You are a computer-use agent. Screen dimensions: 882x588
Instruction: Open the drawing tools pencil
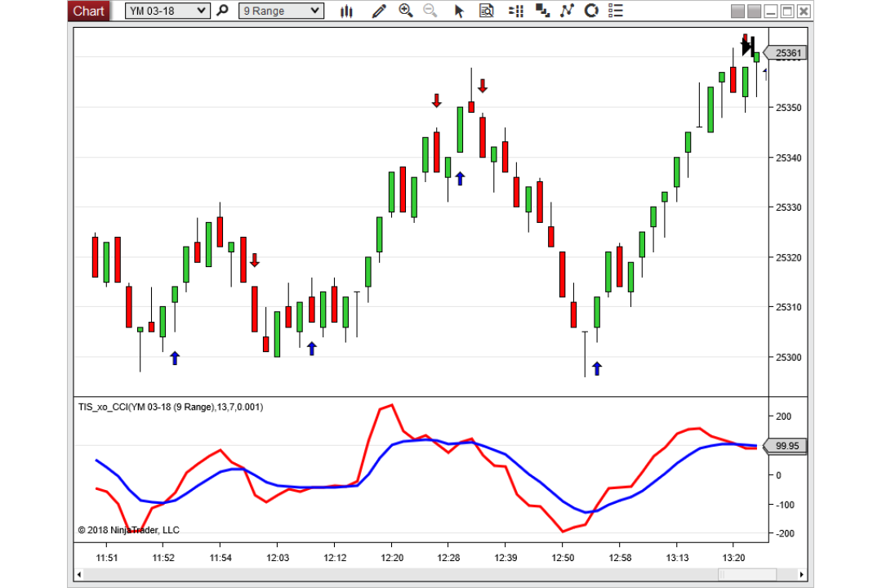click(379, 11)
